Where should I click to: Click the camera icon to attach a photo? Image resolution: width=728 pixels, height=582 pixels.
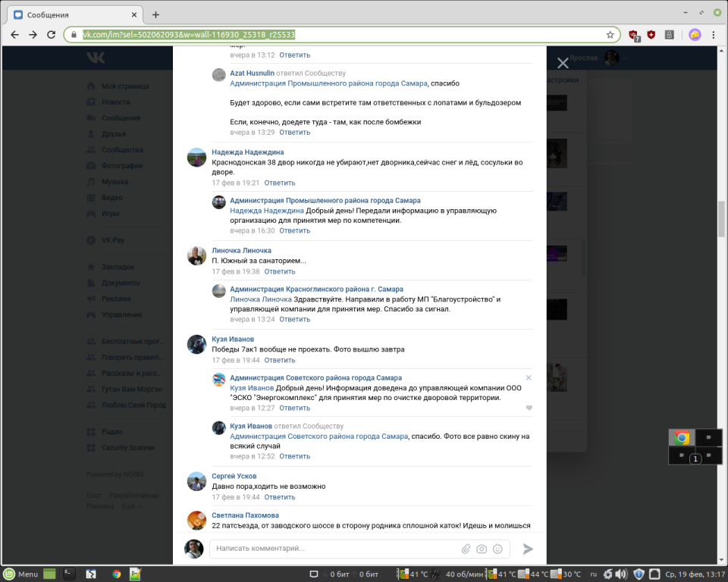(x=482, y=549)
